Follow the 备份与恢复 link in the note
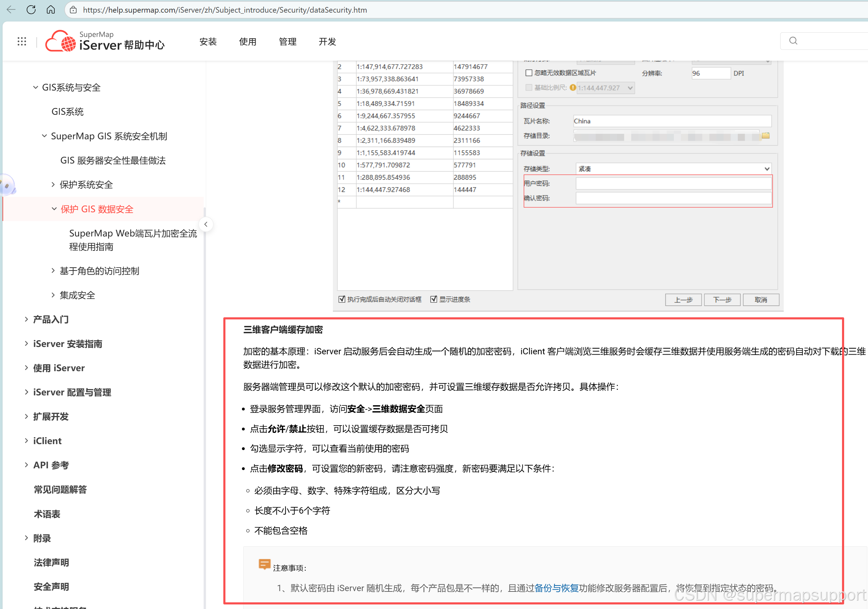 click(x=557, y=588)
